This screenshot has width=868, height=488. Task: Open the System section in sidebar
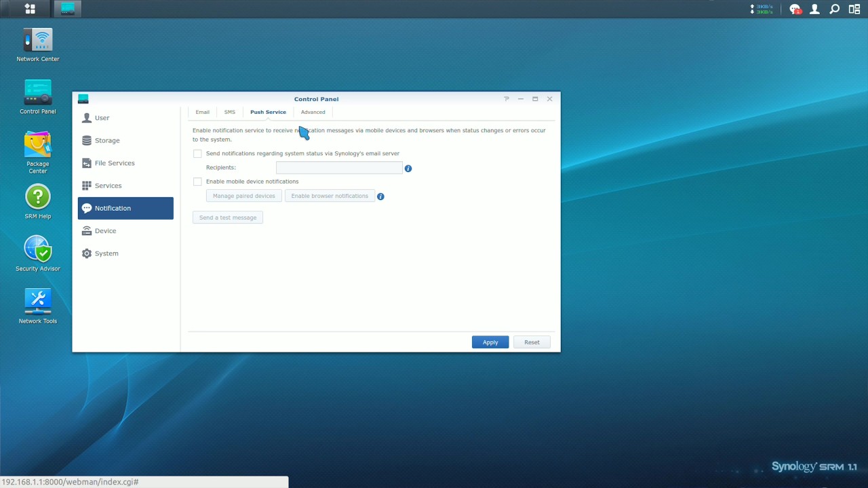106,253
